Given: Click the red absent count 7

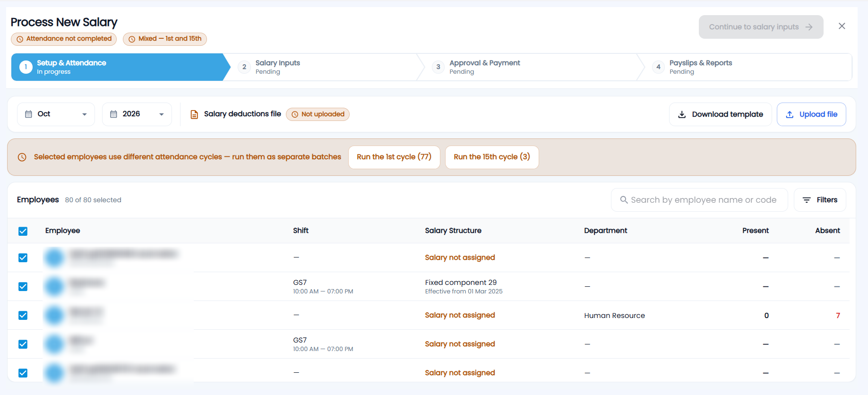Looking at the screenshot, I should click(x=838, y=316).
